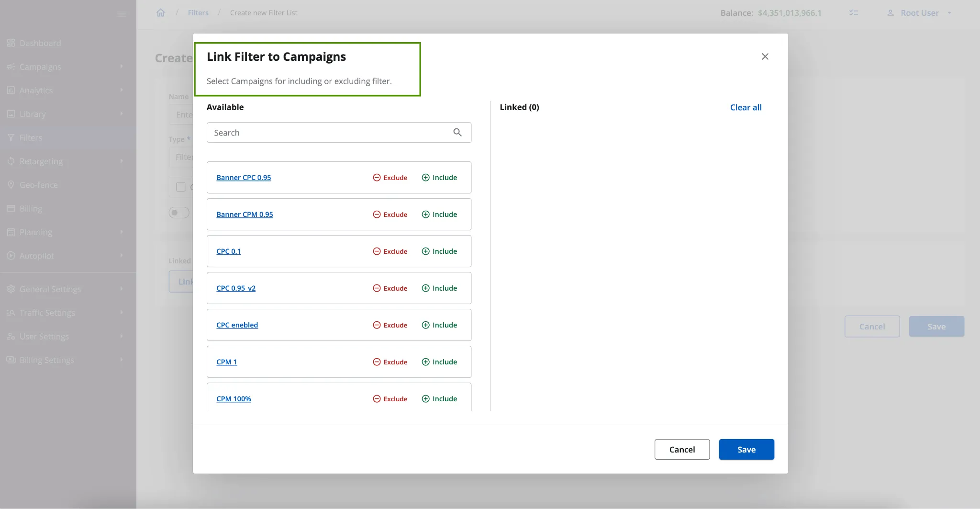
Task: Include the CPC 0.95_v2 campaign
Action: pos(439,288)
